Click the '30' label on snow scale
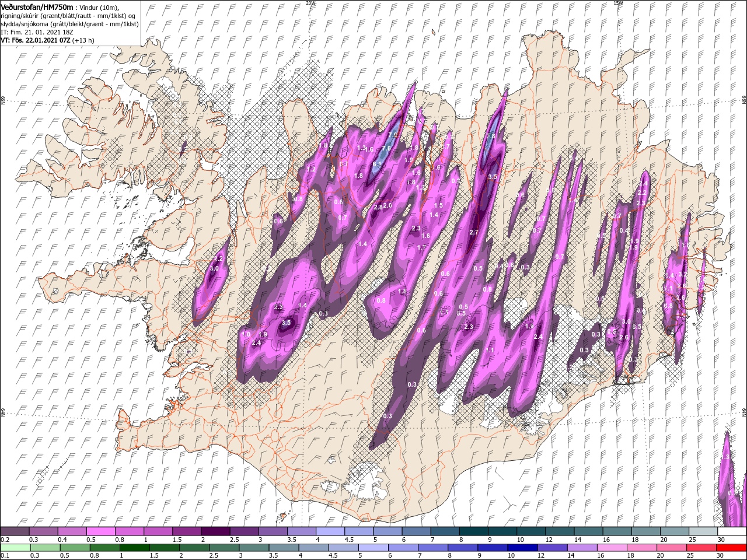The image size is (747, 560). [x=721, y=540]
